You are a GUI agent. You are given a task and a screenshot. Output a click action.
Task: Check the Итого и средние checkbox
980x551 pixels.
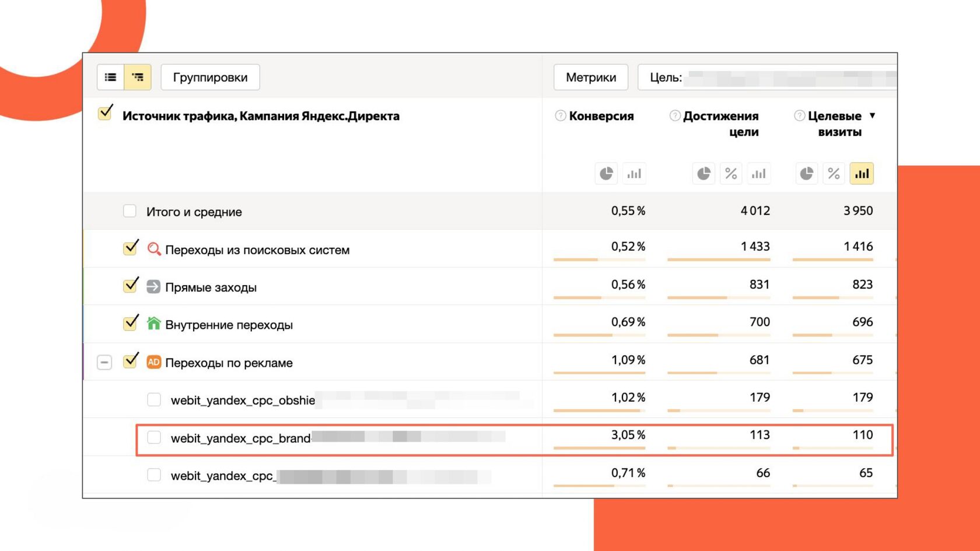pyautogui.click(x=129, y=211)
